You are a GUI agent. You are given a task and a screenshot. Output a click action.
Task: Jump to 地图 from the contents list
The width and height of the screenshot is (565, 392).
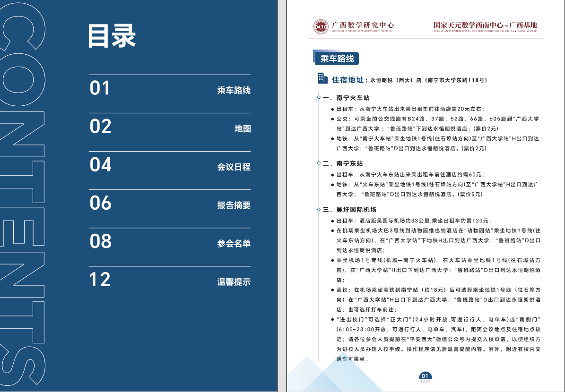pyautogui.click(x=243, y=128)
